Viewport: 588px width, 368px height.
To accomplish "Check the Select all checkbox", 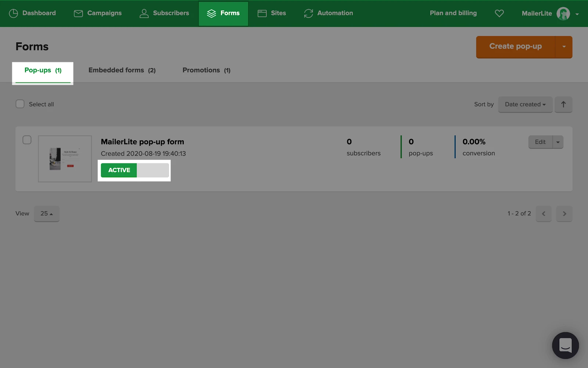I will [x=20, y=104].
